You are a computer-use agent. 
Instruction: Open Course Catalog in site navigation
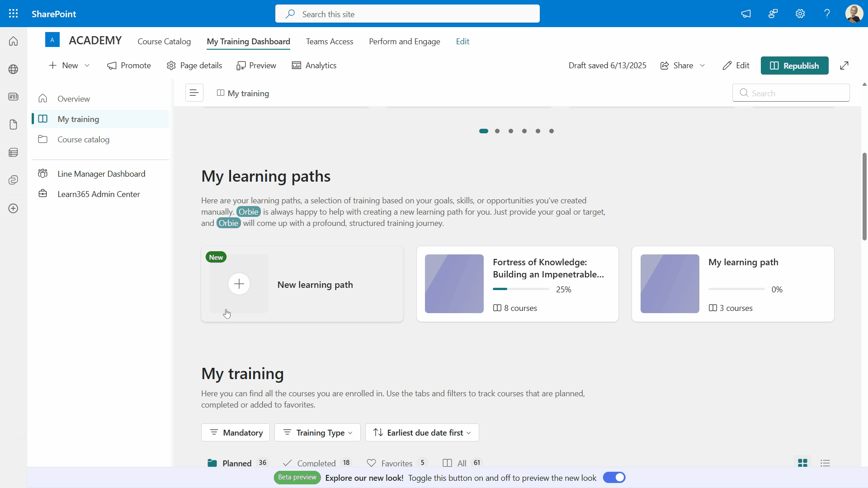click(x=164, y=42)
